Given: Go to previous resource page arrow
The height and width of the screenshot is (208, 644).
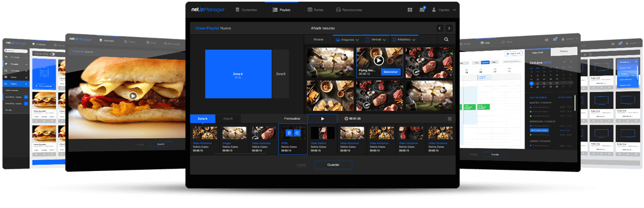Looking at the screenshot, I should 439,29.
